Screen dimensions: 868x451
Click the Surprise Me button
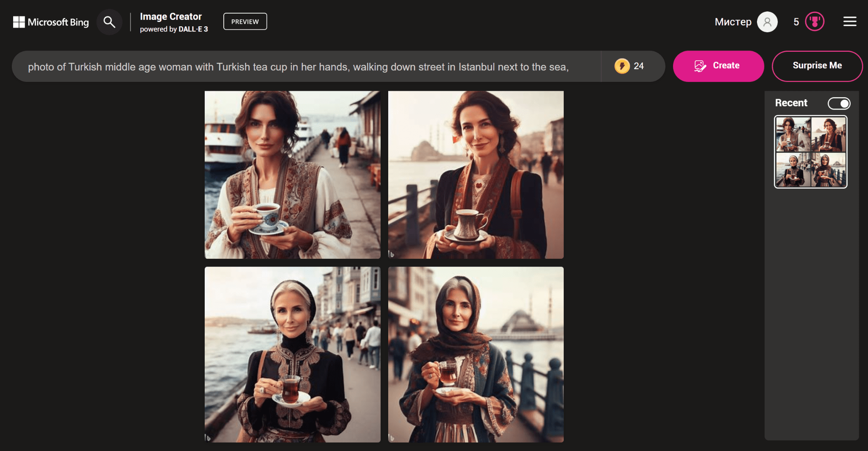817,66
